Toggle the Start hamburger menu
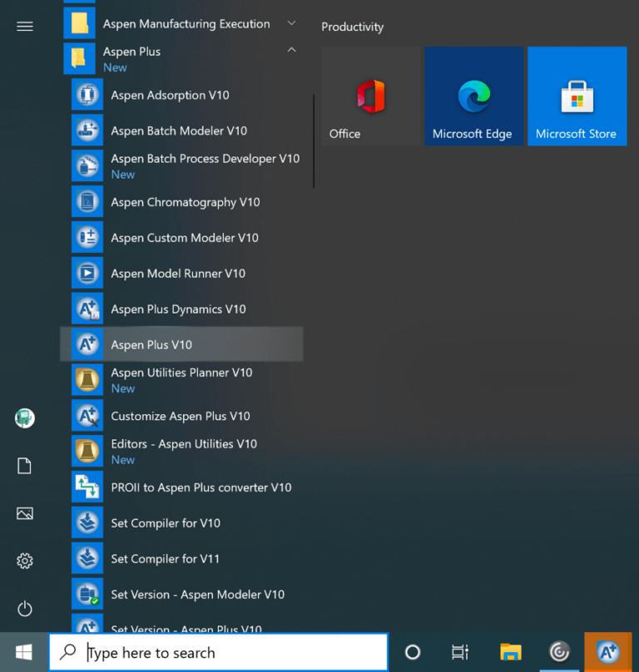Viewport: 639px width, 672px height. [x=25, y=27]
